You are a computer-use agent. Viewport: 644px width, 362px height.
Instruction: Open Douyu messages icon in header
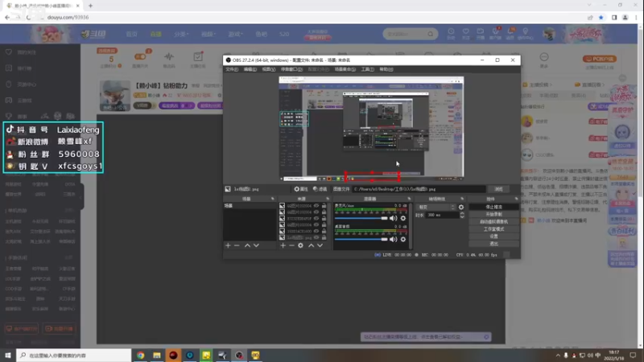(510, 33)
